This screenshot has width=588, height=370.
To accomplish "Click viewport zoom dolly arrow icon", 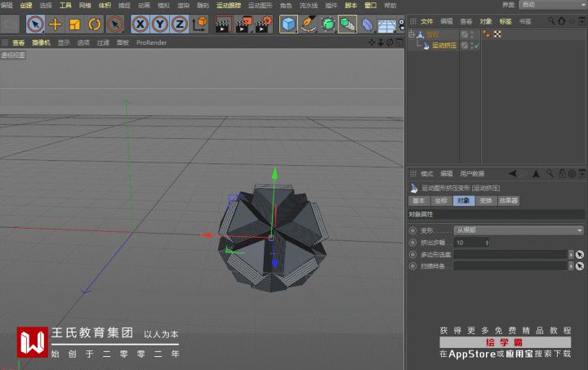I will [381, 42].
